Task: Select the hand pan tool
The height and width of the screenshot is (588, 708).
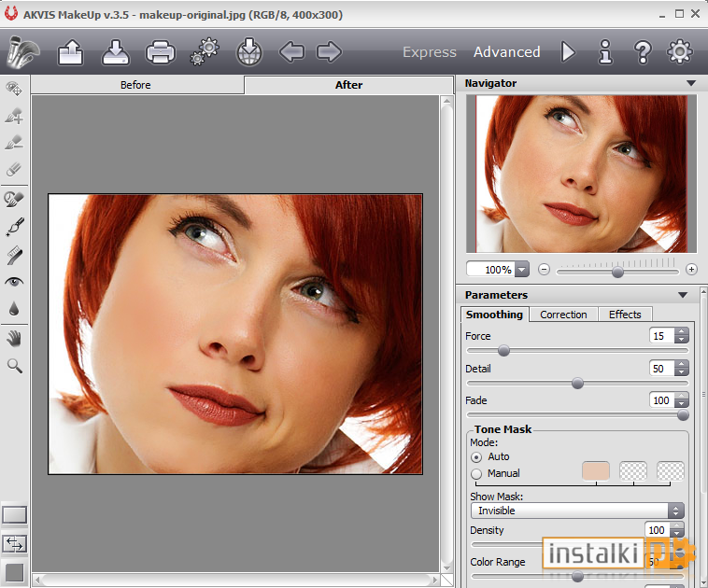Action: click(x=14, y=339)
